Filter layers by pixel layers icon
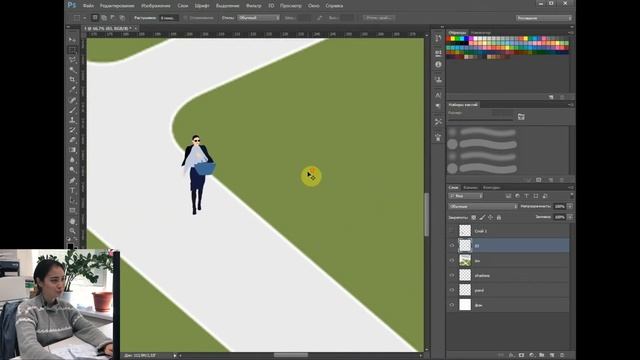 (x=508, y=196)
